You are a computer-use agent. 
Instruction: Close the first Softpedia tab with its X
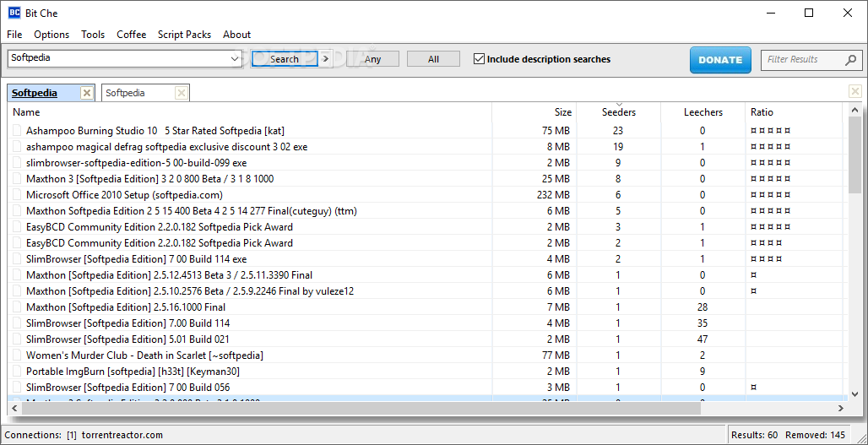pyautogui.click(x=86, y=93)
